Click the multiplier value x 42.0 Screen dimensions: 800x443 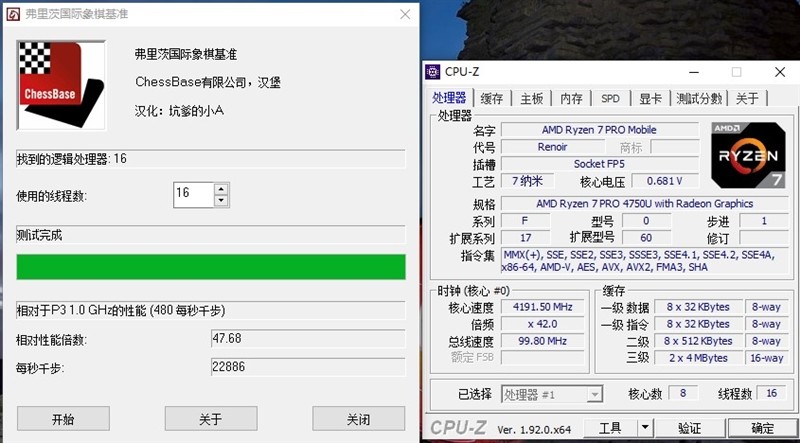[542, 324]
